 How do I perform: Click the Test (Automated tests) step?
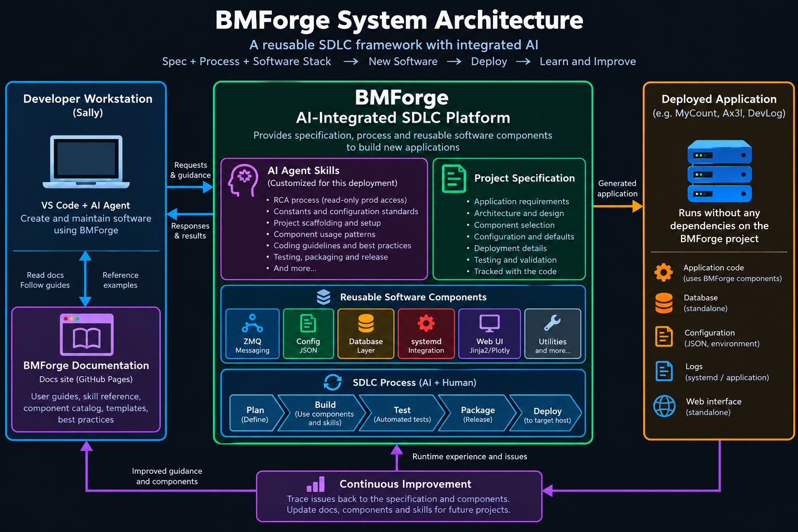(402, 414)
